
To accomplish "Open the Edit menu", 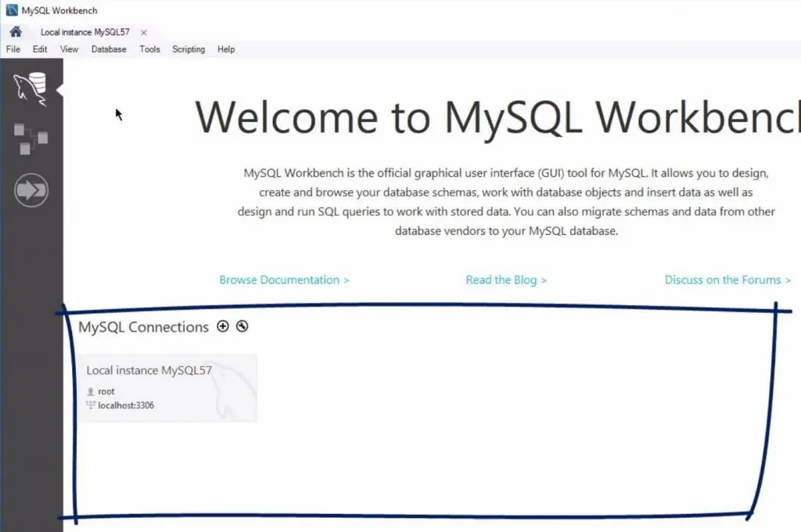I will coord(40,49).
